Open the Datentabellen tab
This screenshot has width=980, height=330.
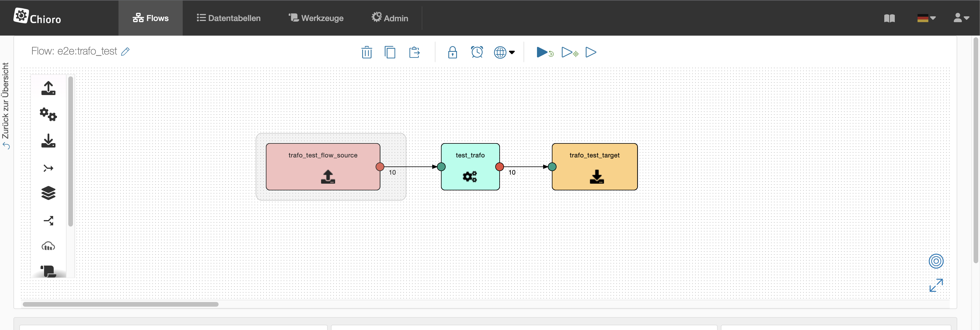(x=229, y=18)
